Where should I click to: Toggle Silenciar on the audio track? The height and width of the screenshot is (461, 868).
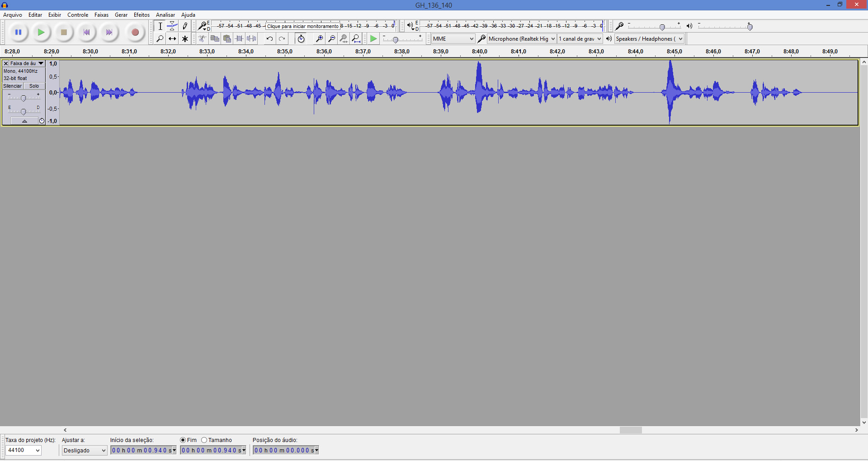click(13, 86)
